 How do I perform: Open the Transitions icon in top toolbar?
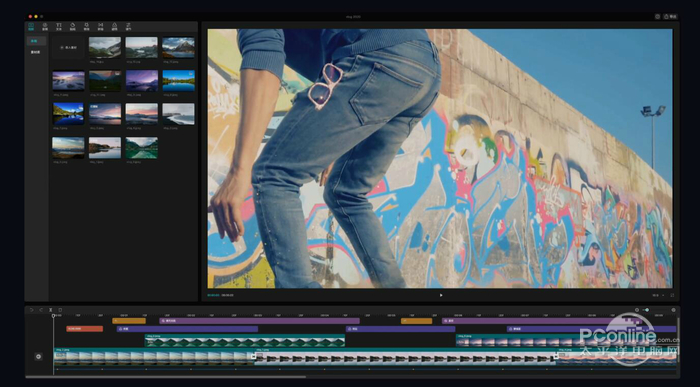pyautogui.click(x=100, y=27)
